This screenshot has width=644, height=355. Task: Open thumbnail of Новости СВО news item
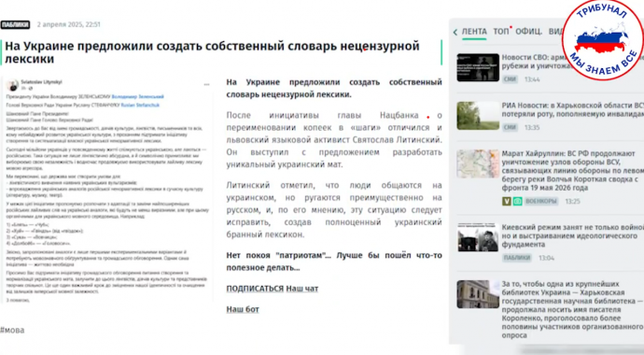478,67
